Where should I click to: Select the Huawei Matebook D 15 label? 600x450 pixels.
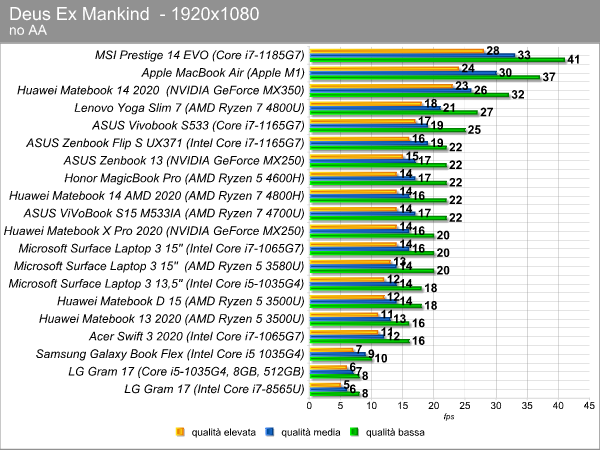point(181,302)
